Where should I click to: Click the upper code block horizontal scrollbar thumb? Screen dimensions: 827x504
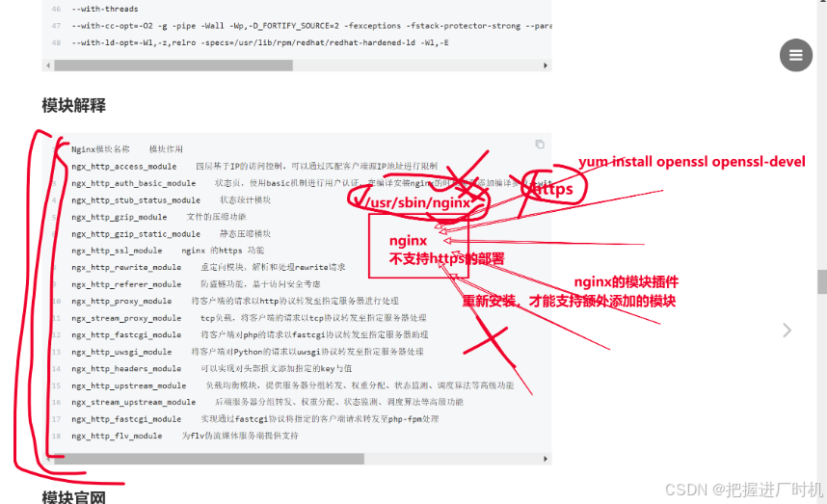tap(173, 66)
